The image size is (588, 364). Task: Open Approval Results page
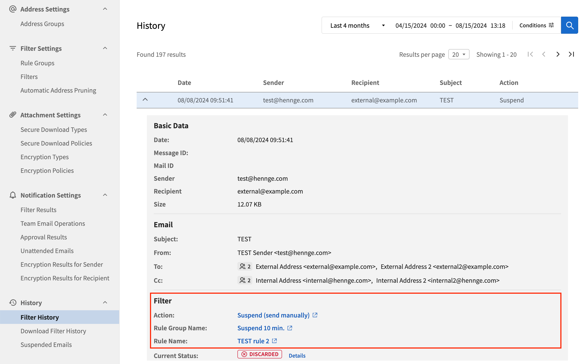[x=44, y=237]
